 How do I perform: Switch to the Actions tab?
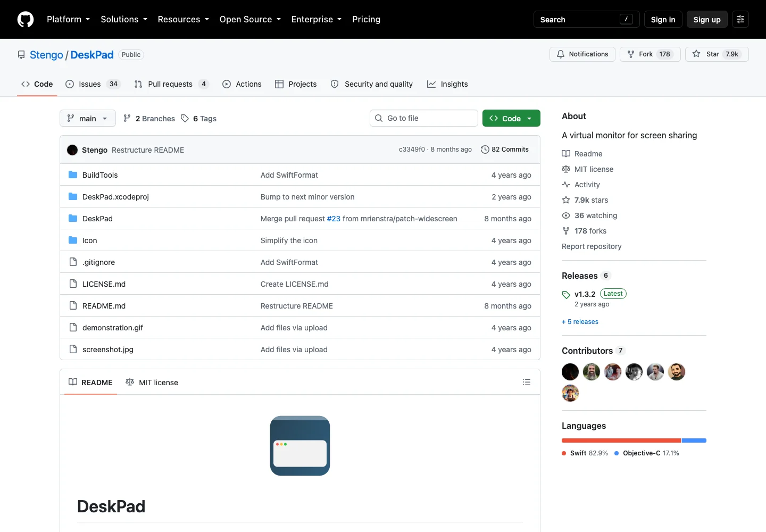pos(242,84)
